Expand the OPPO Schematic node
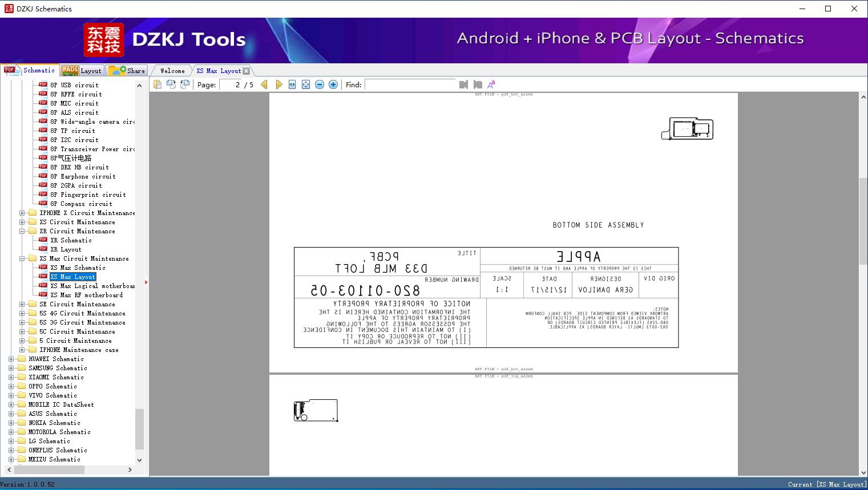This screenshot has height=490, width=868. pos(11,386)
